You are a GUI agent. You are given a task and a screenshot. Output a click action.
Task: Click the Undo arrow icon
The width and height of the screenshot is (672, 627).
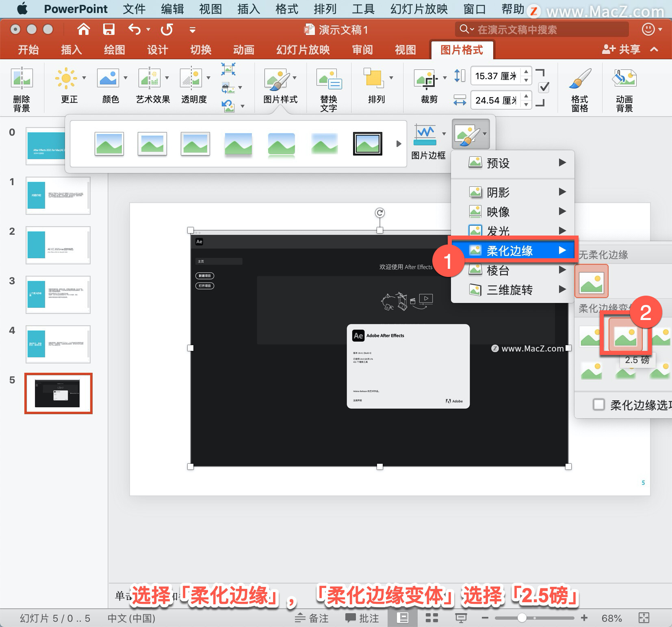pyautogui.click(x=134, y=29)
